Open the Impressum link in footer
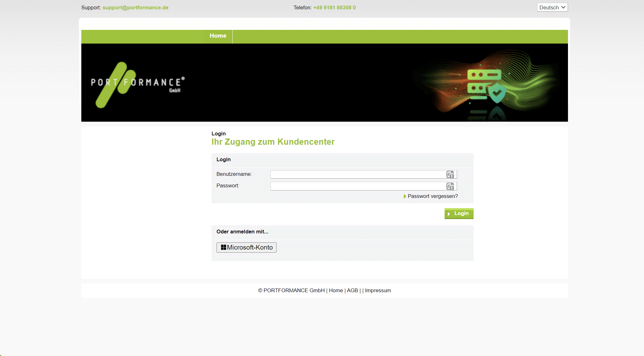The width and height of the screenshot is (644, 356). pyautogui.click(x=378, y=291)
